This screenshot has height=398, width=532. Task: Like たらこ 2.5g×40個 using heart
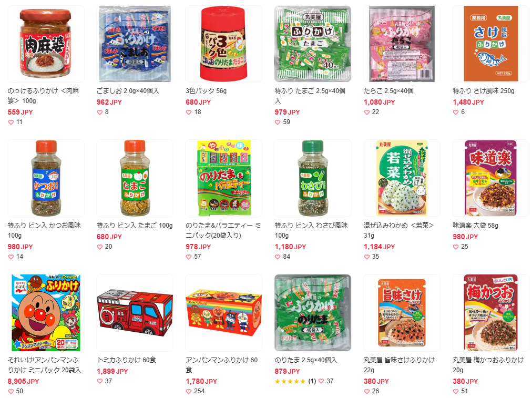pos(367,113)
